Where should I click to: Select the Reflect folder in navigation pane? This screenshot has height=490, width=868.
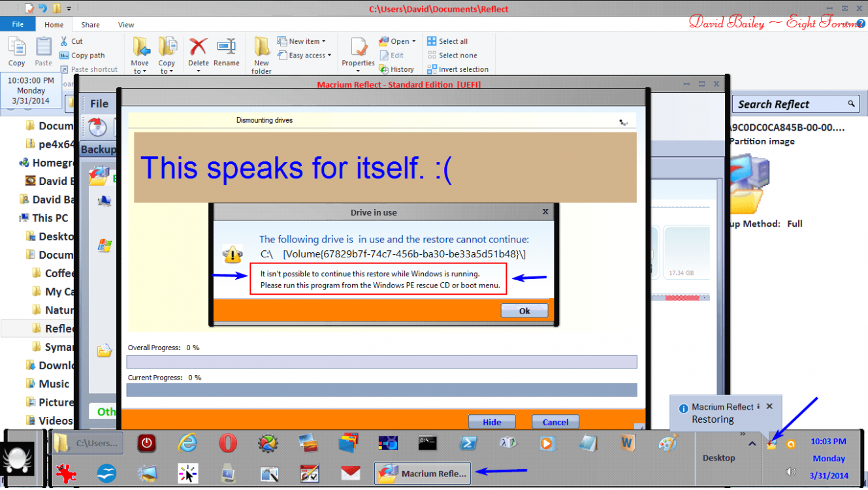(54, 329)
